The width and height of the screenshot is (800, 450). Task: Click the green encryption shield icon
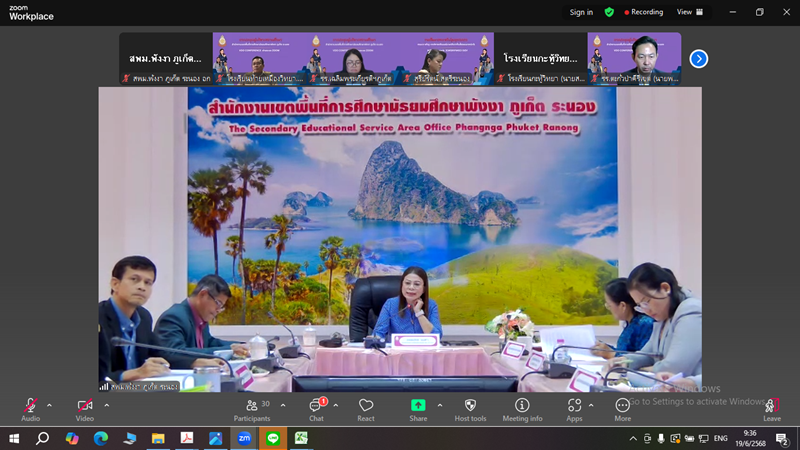(x=609, y=12)
